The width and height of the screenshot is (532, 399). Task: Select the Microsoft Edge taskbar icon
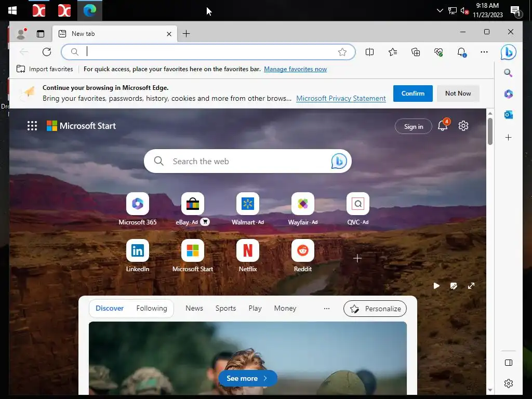point(89,10)
